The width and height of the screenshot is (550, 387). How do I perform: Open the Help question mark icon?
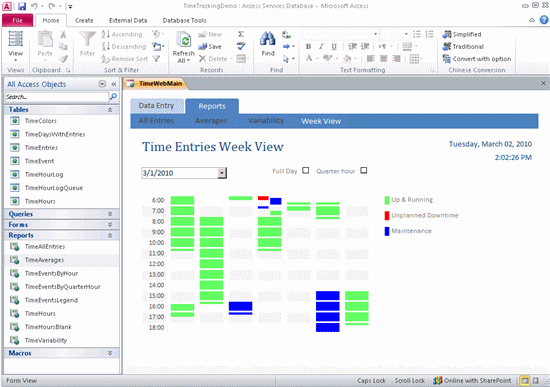(544, 20)
